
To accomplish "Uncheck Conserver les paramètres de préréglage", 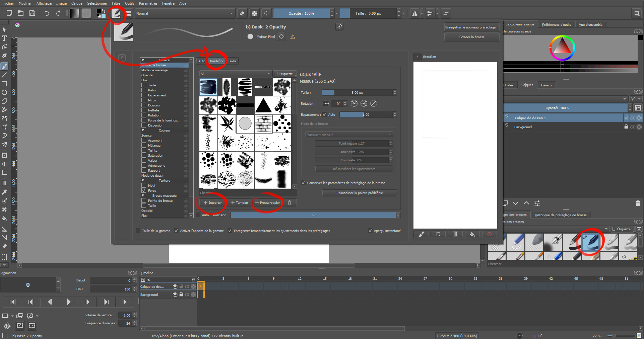I will click(x=303, y=183).
